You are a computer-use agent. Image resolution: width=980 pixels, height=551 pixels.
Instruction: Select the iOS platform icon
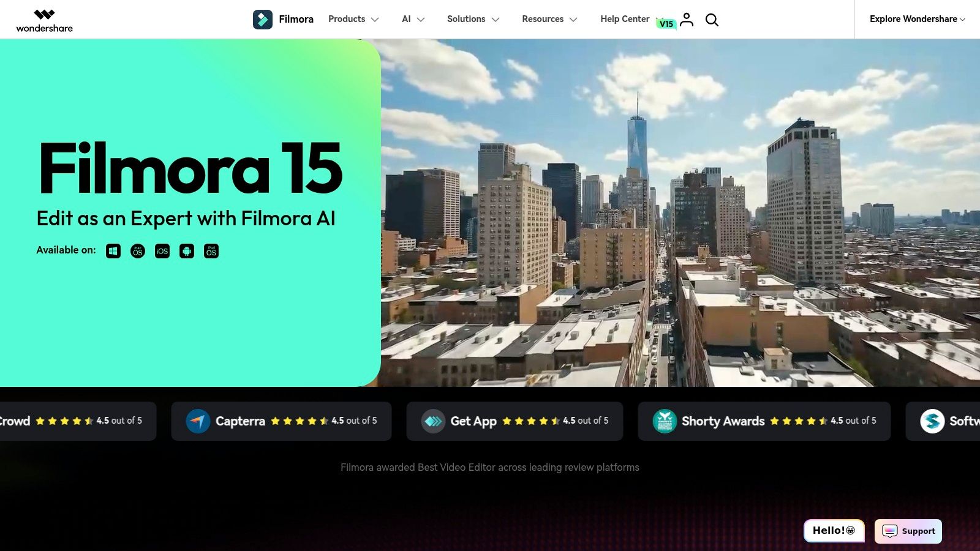pos(162,251)
